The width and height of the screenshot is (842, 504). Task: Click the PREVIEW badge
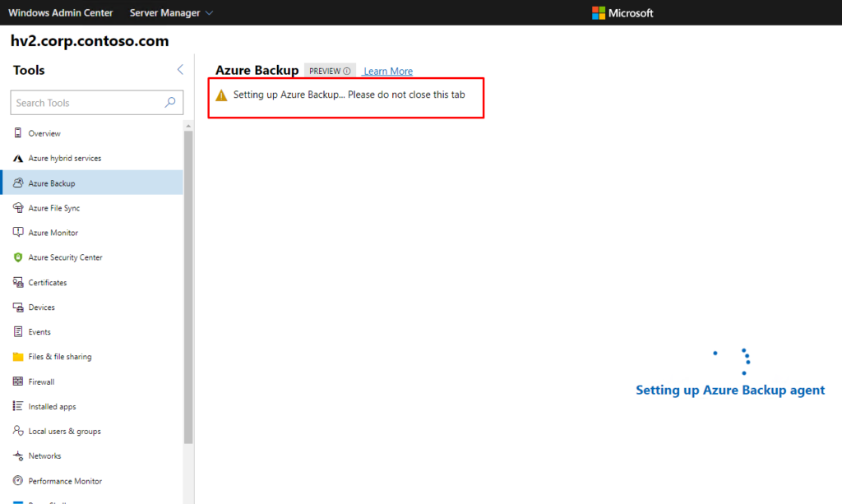330,71
